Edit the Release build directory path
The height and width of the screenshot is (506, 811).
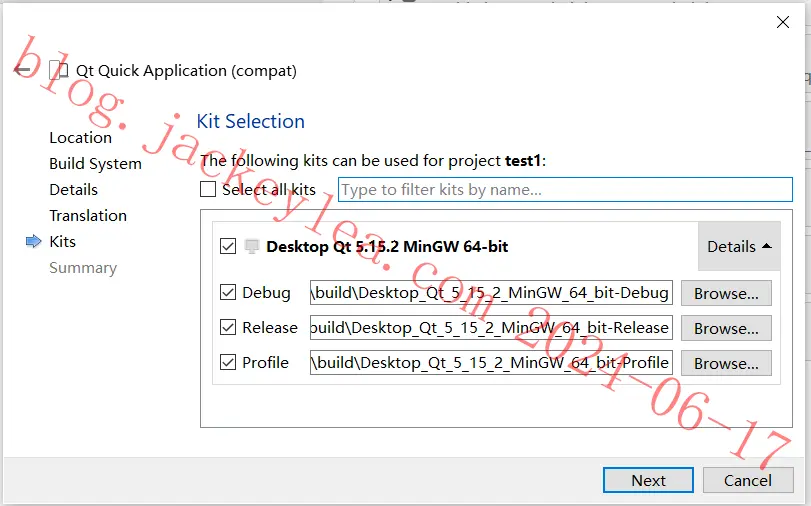tap(491, 328)
